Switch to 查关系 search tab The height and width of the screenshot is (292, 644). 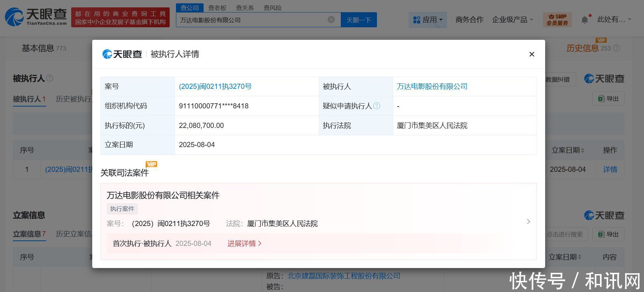[245, 8]
